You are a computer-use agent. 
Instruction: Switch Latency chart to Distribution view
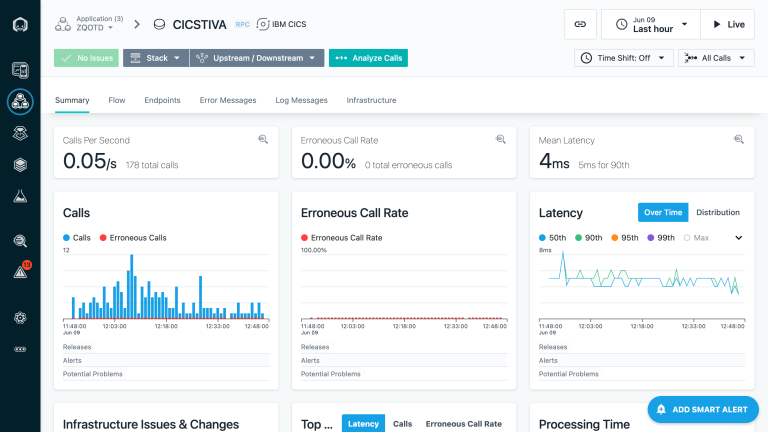[x=718, y=212]
